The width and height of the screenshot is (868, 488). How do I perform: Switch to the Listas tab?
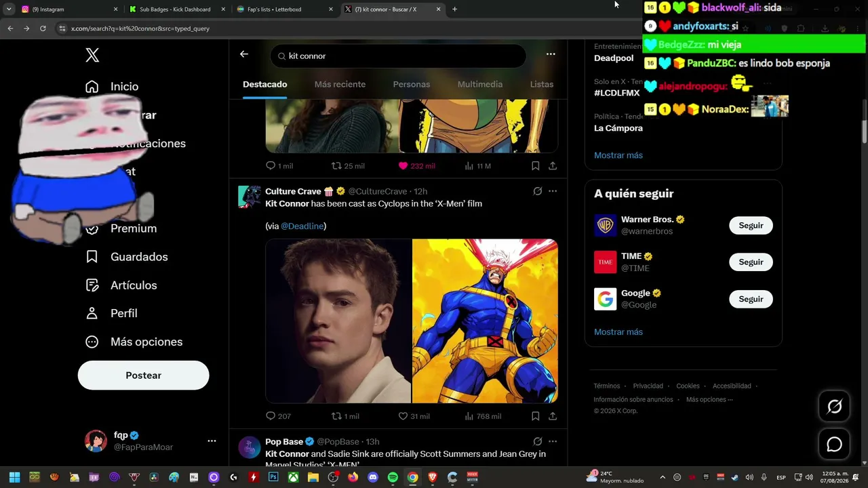click(542, 84)
